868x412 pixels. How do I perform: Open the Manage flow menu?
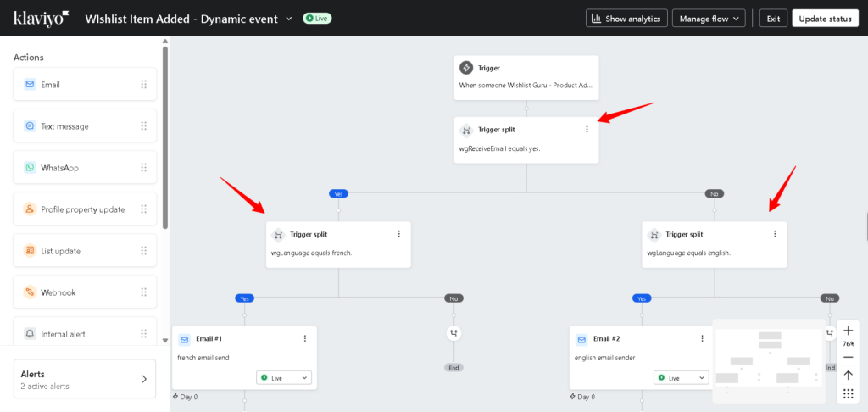click(x=709, y=19)
